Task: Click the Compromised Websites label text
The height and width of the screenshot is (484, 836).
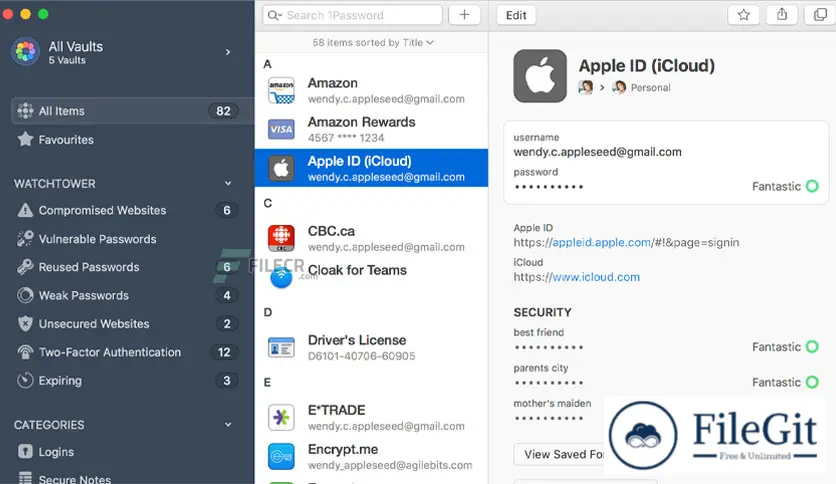Action: pyautogui.click(x=102, y=210)
